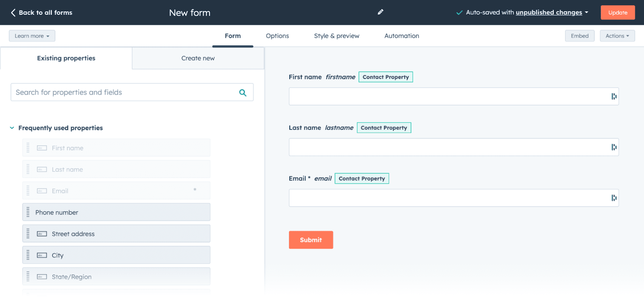Select the Create new tab
Image resolution: width=644 pixels, height=297 pixels.
tap(198, 58)
